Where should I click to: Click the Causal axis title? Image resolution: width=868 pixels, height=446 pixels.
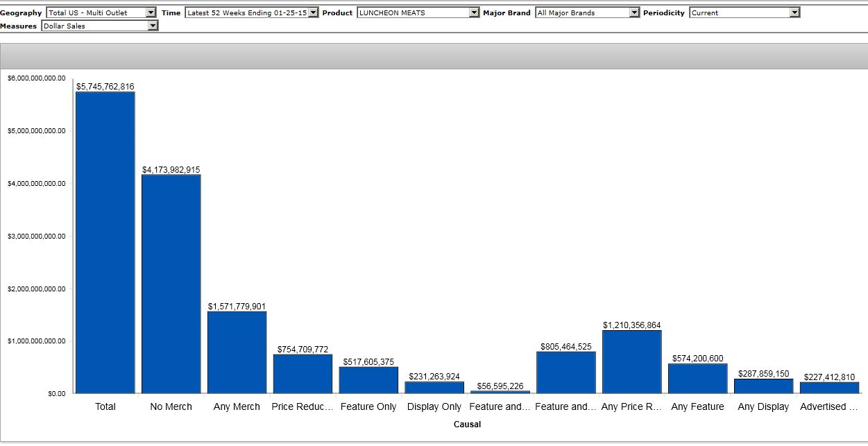click(467, 424)
